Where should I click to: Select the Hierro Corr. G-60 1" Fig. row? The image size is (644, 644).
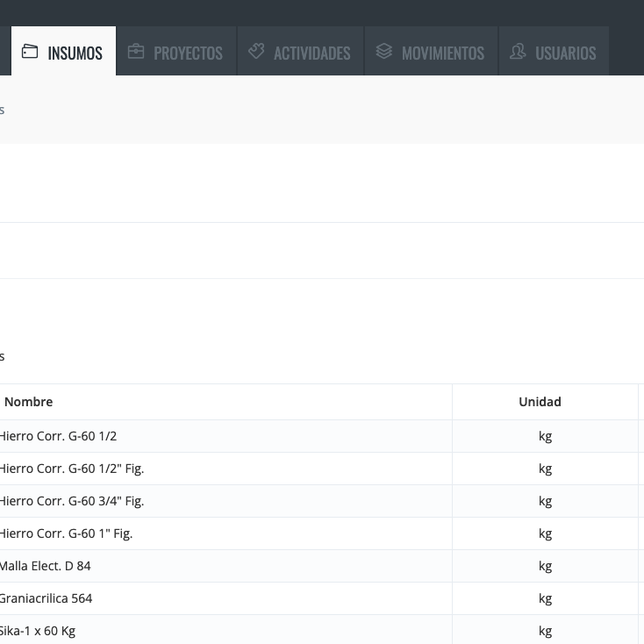point(66,533)
